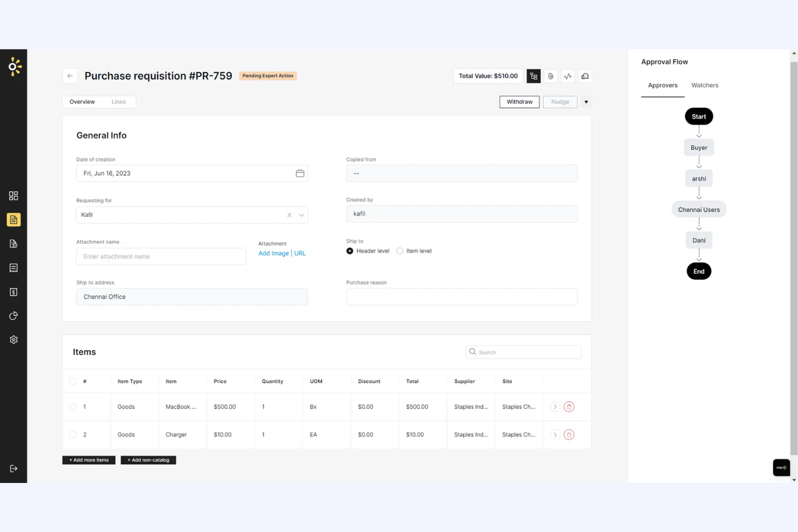Click the invoice dollar icon in the sidebar
The width and height of the screenshot is (798, 532).
tap(13, 292)
